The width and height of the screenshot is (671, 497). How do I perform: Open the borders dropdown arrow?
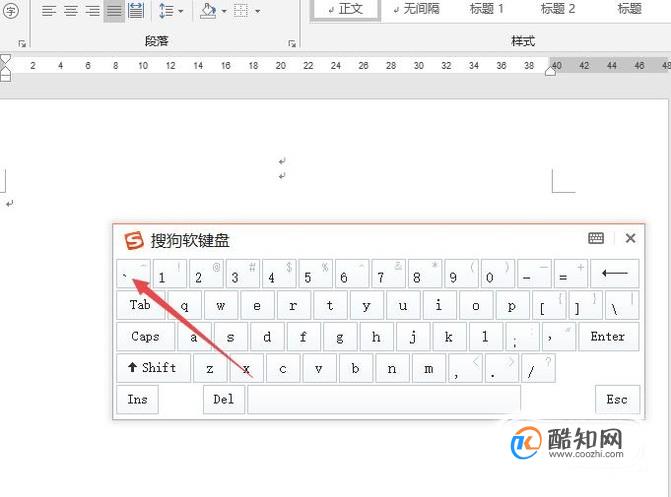[257, 11]
